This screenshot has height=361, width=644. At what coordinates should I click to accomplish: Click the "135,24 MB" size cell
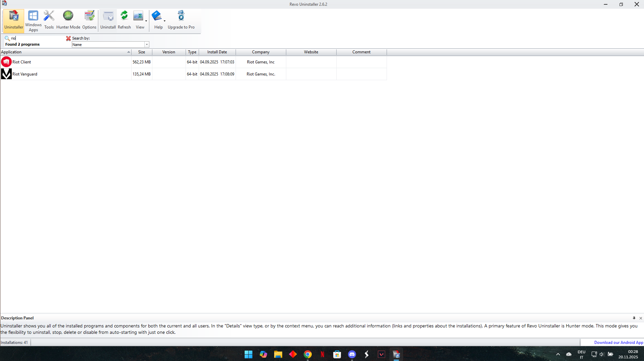[142, 74]
